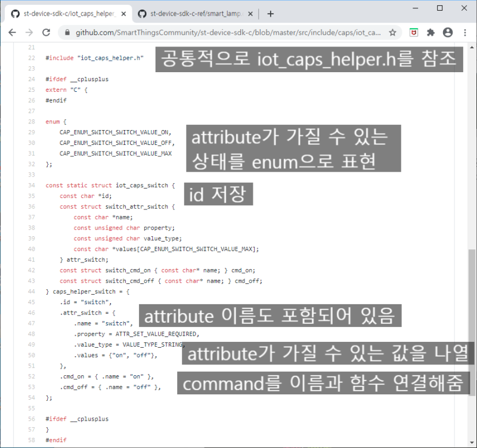Go back with the browser back arrow
This screenshot has width=477, height=448.
point(12,32)
